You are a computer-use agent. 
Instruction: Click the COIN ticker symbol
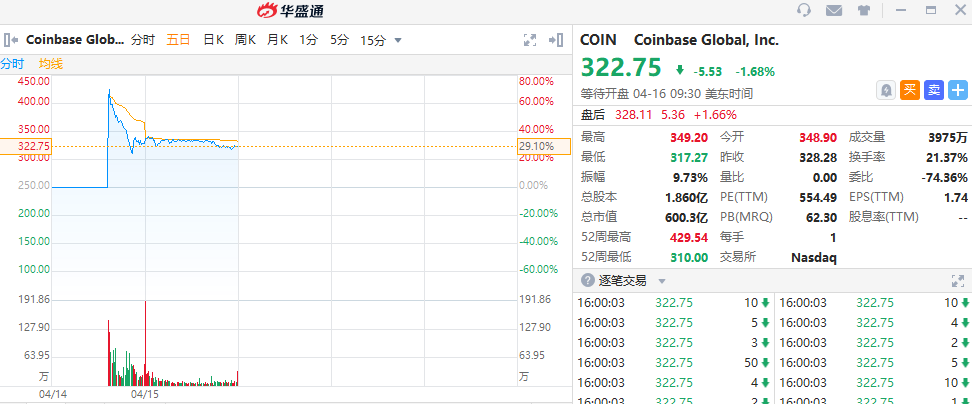point(598,40)
